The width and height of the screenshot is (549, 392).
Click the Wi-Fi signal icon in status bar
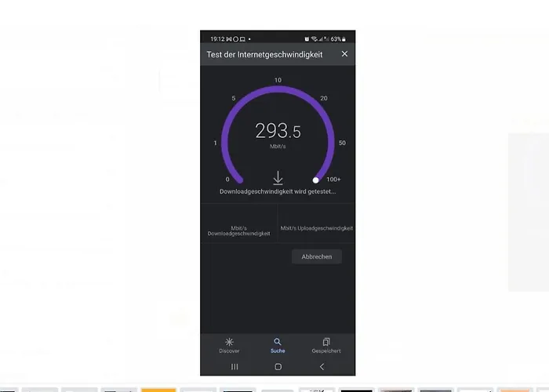314,39
